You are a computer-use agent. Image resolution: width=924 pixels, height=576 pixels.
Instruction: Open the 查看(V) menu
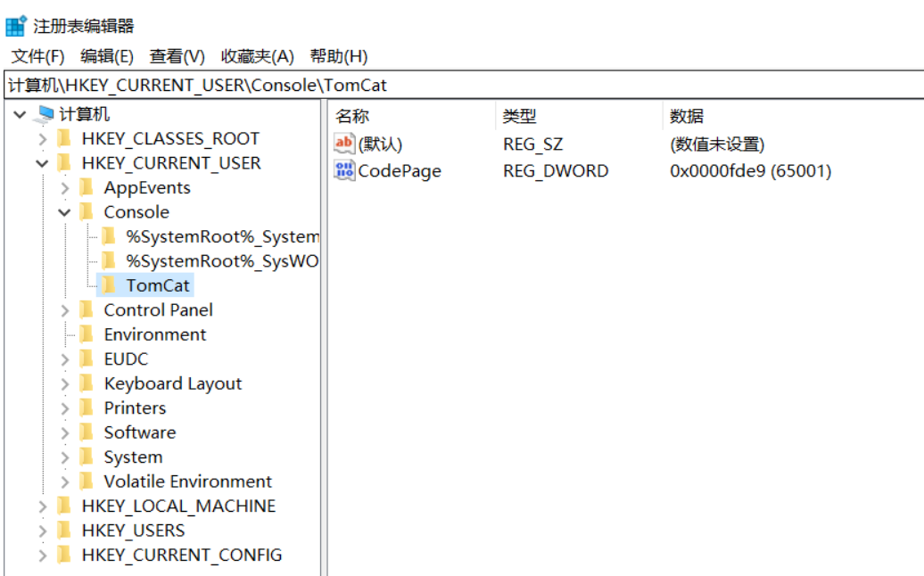tap(177, 56)
